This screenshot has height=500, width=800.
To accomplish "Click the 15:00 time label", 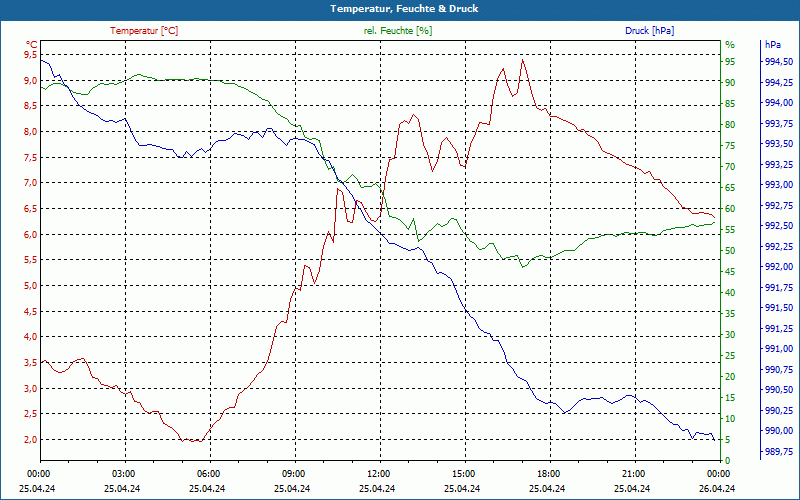I will click(x=462, y=474).
